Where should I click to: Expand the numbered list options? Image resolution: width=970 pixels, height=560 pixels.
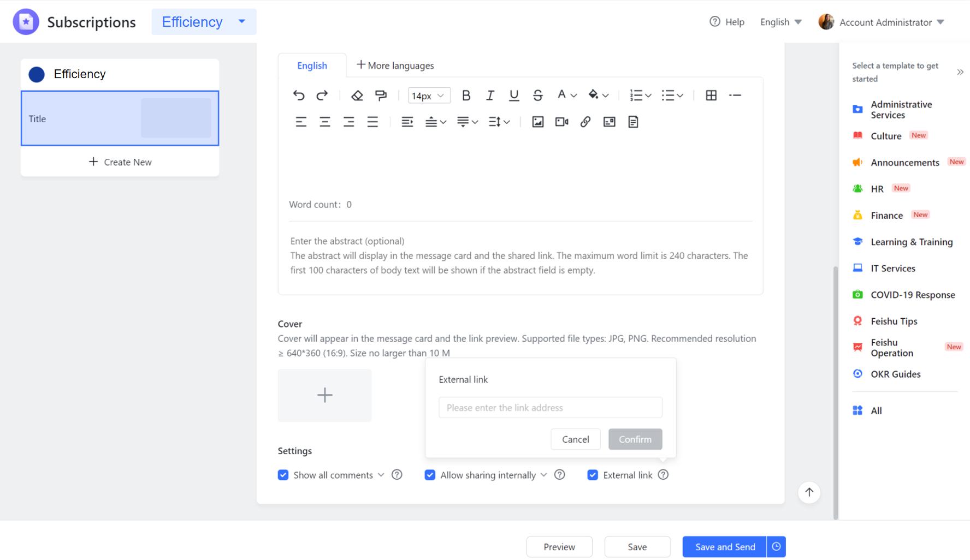tap(648, 95)
